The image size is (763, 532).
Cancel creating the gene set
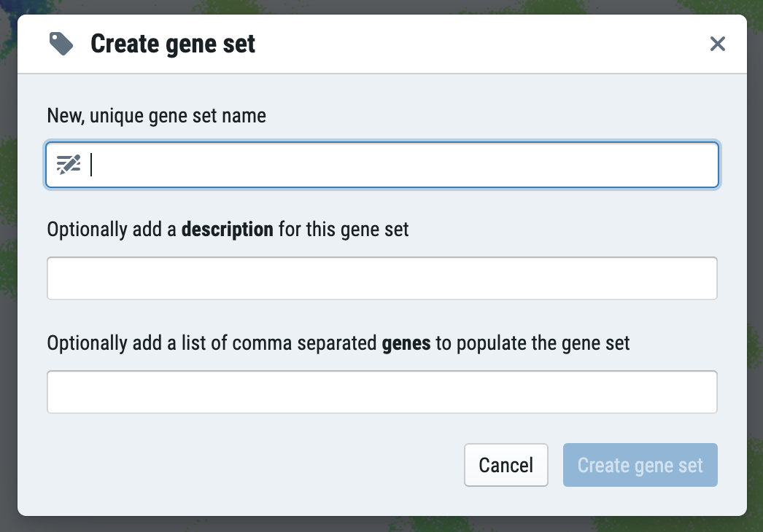pyautogui.click(x=506, y=465)
